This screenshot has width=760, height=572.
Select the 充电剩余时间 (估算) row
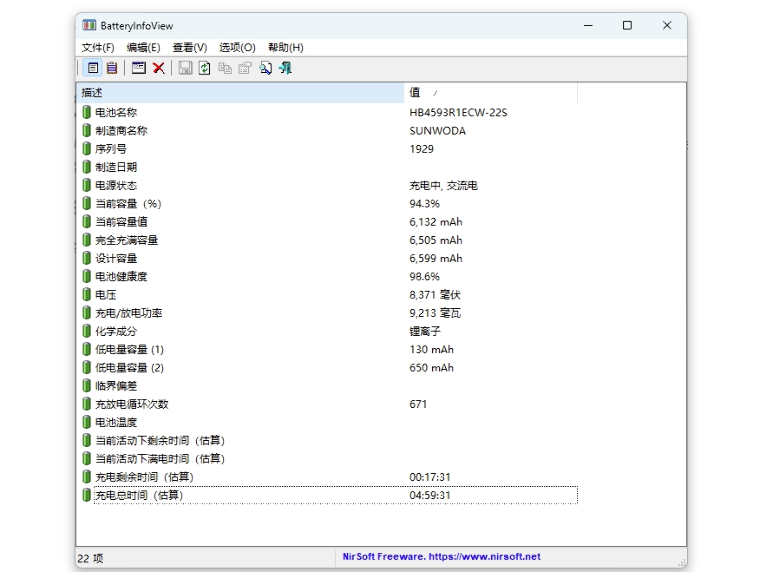(330, 477)
